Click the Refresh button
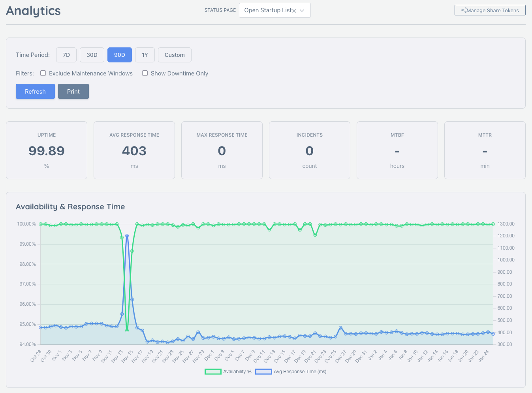Screen dimensions: 532x393 35,91
